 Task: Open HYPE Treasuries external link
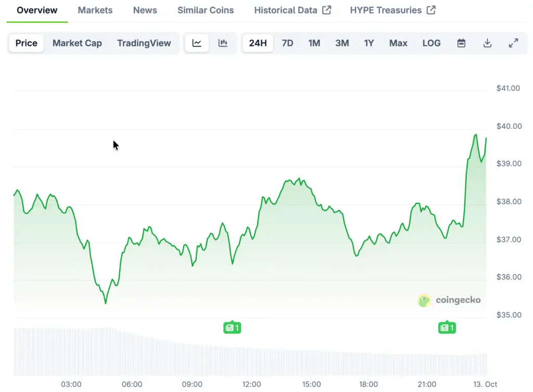[392, 10]
